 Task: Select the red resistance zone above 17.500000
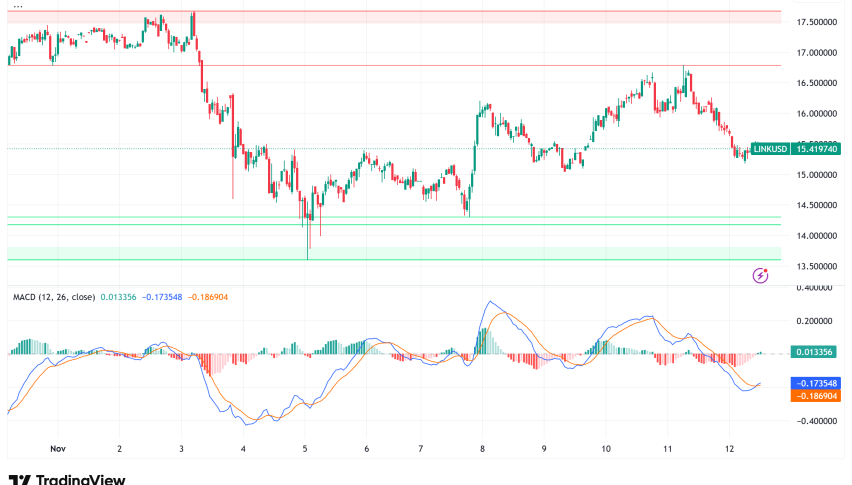(400, 17)
